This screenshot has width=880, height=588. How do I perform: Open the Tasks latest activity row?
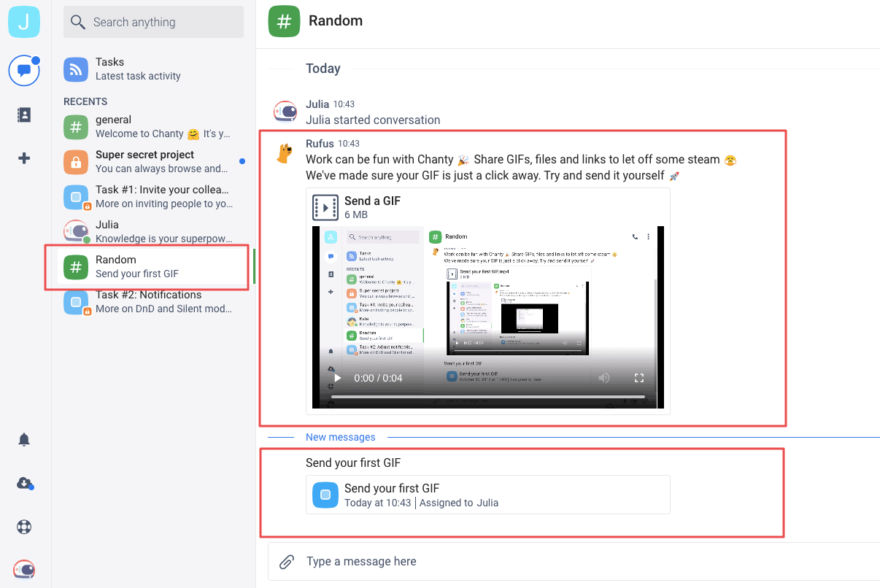click(153, 69)
